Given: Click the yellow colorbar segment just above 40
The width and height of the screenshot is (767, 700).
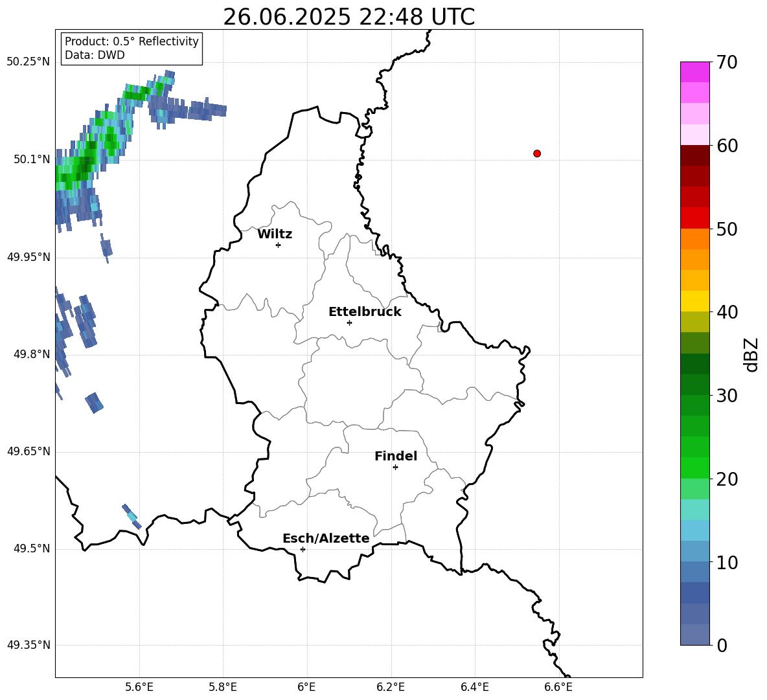Looking at the screenshot, I should click(694, 301).
